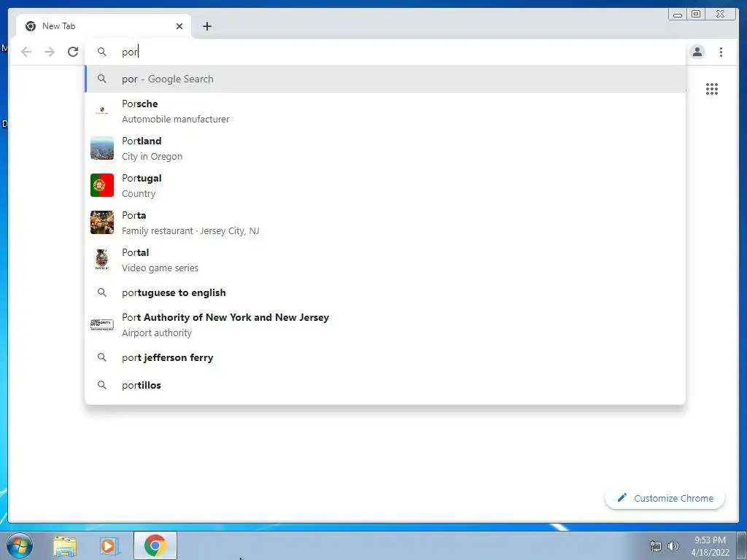Click the network tray icon
Image resolution: width=747 pixels, height=560 pixels.
656,546
